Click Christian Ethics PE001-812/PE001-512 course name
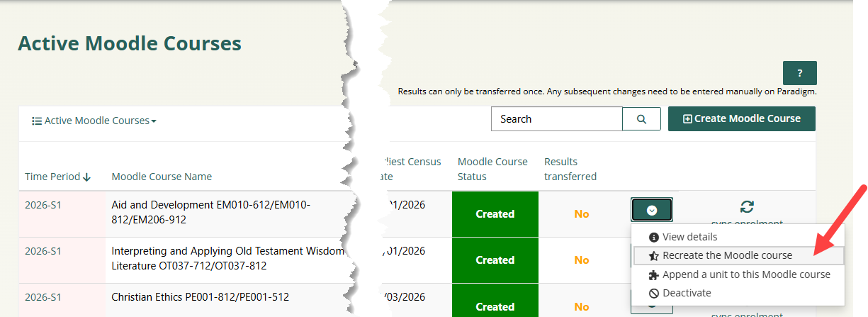The width and height of the screenshot is (868, 317). pos(201,297)
